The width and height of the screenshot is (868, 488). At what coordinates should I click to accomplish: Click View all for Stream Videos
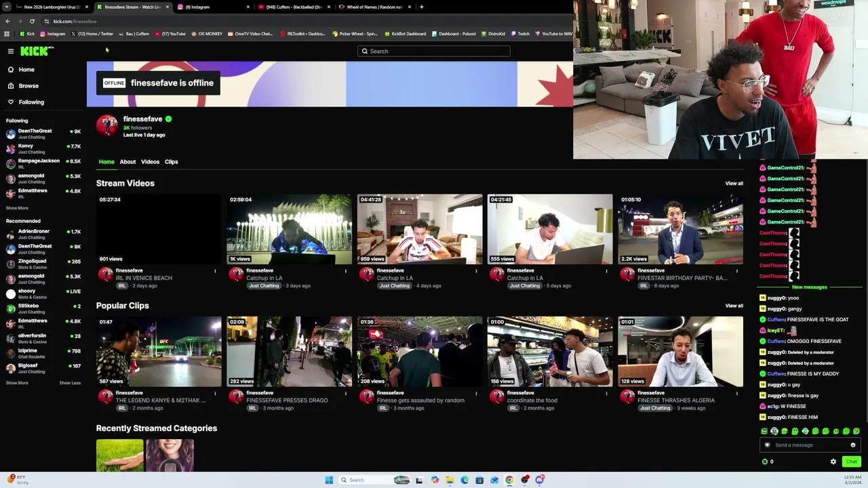(734, 184)
